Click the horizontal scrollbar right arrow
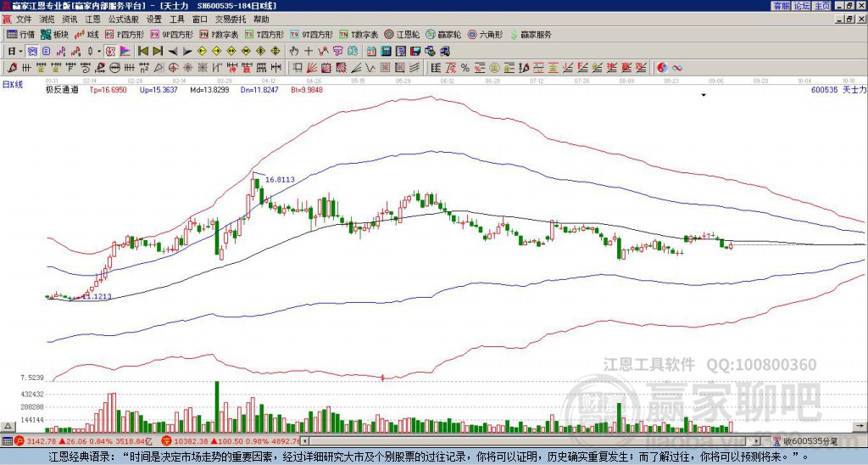 point(756,441)
